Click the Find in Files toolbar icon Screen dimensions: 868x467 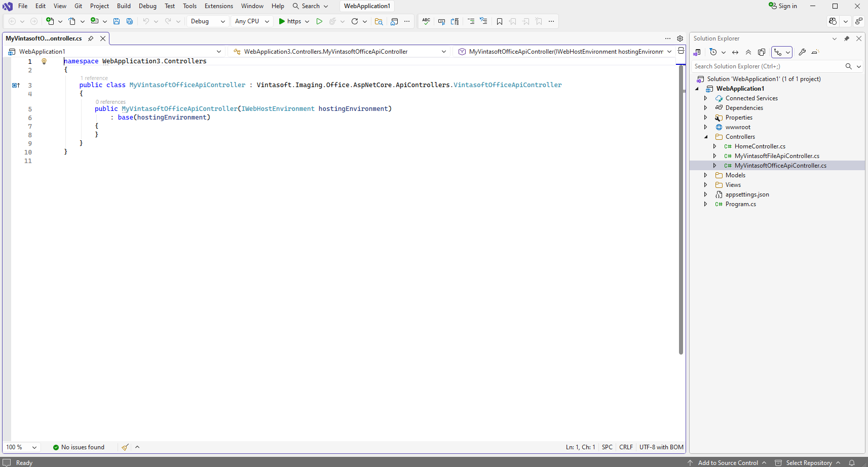(379, 21)
